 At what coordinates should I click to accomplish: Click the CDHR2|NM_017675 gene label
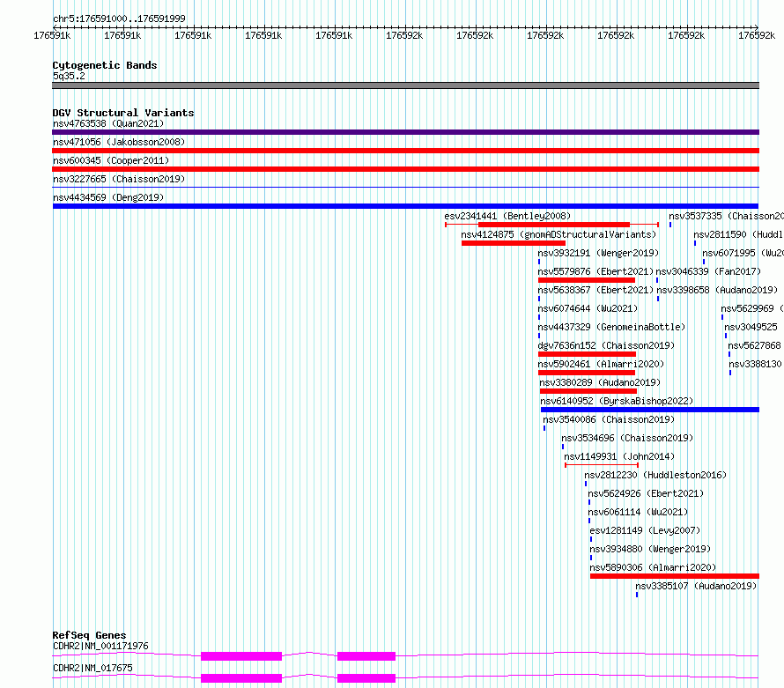tap(92, 668)
